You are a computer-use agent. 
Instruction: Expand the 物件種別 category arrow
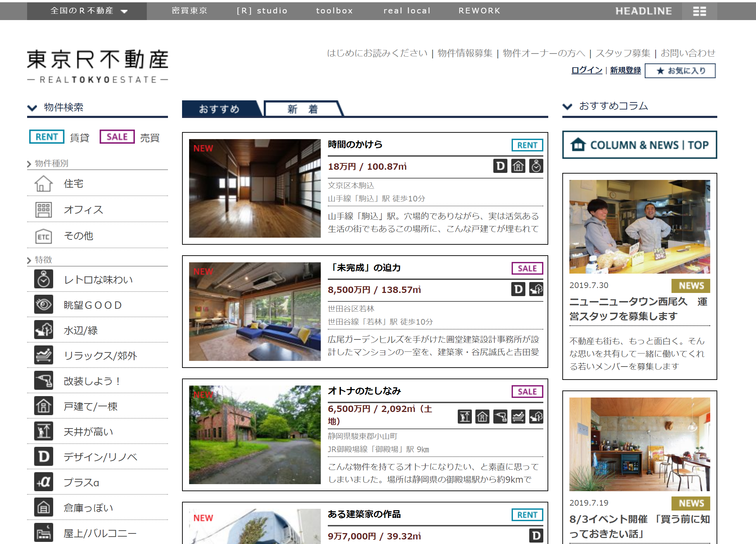coord(29,164)
